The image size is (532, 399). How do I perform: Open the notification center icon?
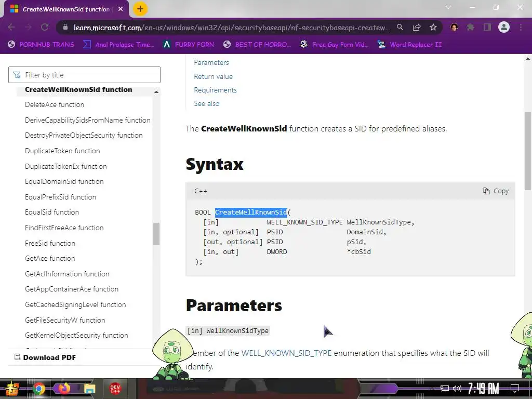point(515,389)
